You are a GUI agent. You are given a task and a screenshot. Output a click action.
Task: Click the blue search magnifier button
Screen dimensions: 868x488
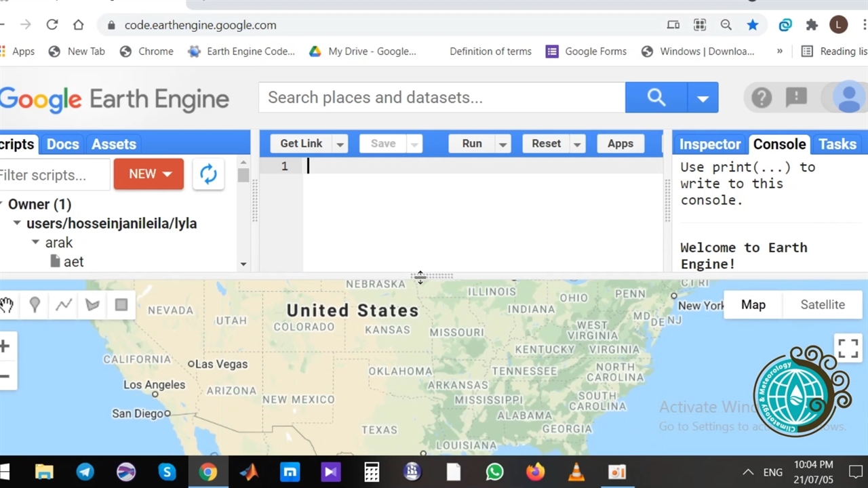[x=656, y=98]
